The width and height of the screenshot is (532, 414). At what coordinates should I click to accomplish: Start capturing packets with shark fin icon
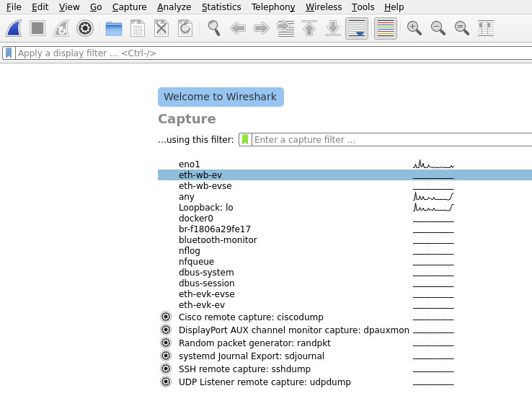(14, 28)
